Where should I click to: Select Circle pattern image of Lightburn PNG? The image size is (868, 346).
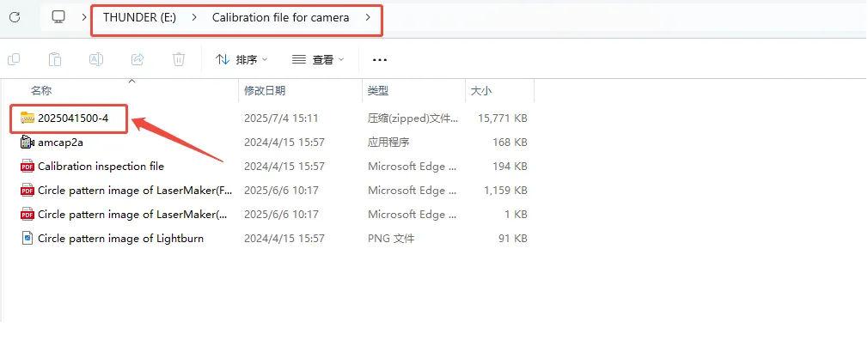pyautogui.click(x=120, y=239)
